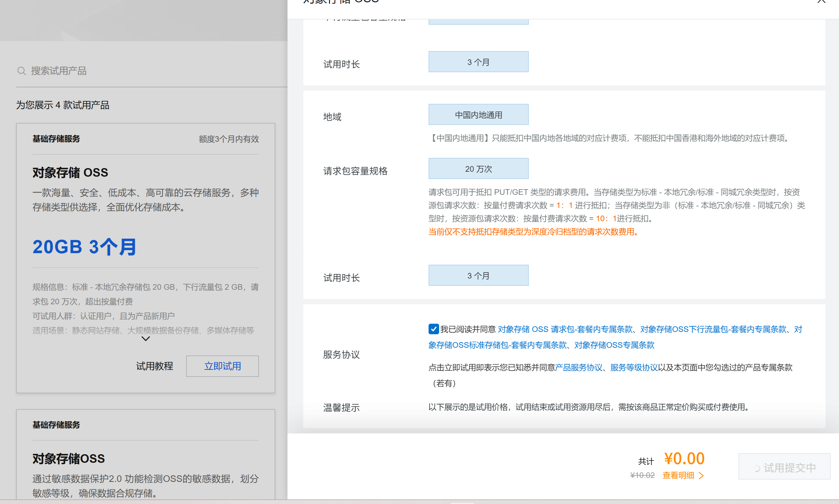Image resolution: width=839 pixels, height=504 pixels.
Task: Click 为您展示 4 款试用产品 heading
Action: [x=63, y=105]
